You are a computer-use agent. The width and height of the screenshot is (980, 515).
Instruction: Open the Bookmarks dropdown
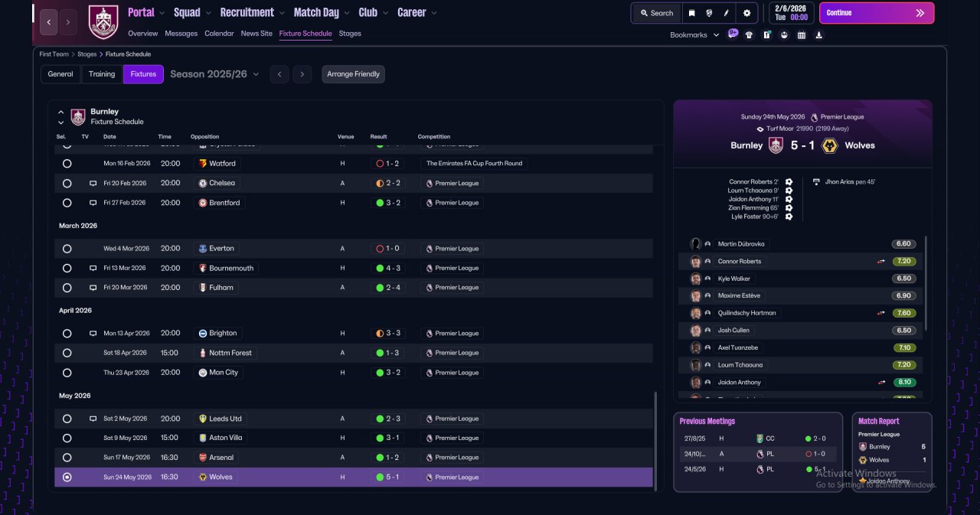coord(694,35)
